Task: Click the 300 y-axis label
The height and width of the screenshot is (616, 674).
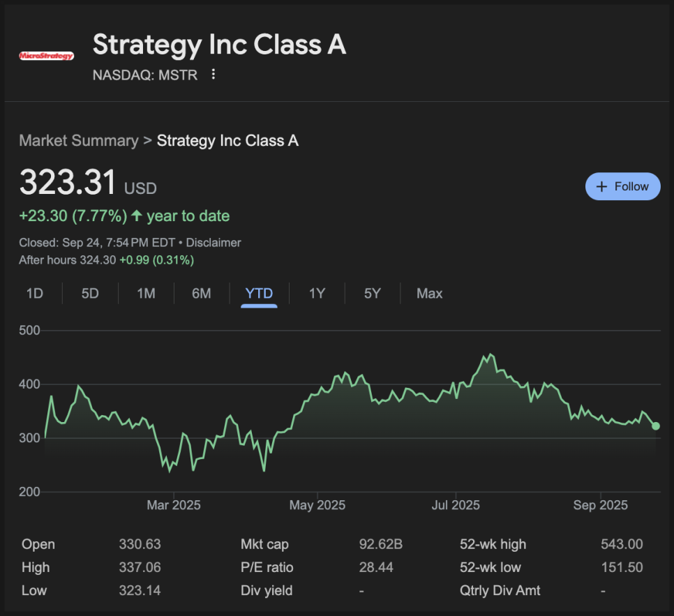Action: click(29, 438)
